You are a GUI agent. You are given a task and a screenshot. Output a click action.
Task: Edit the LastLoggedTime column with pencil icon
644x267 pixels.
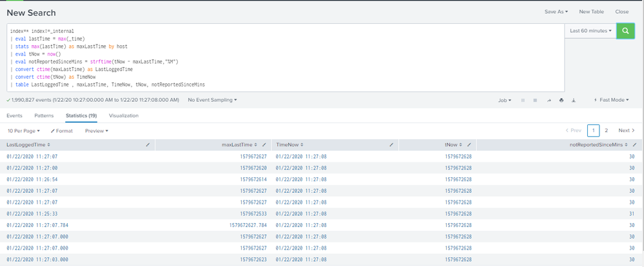pyautogui.click(x=148, y=144)
